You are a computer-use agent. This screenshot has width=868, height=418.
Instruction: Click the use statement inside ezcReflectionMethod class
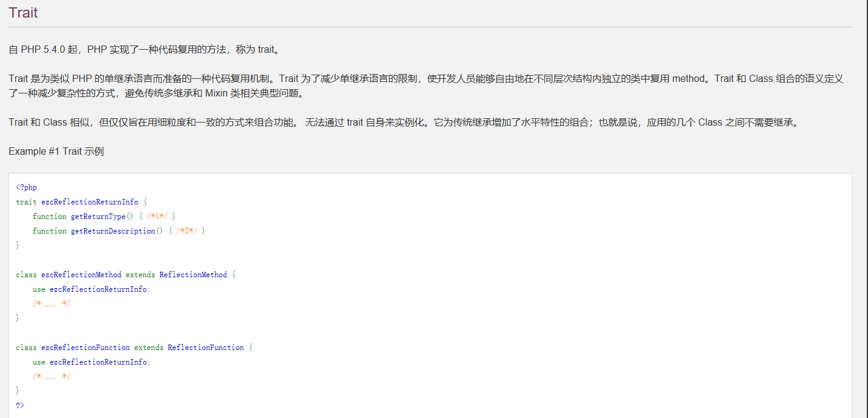pos(91,289)
